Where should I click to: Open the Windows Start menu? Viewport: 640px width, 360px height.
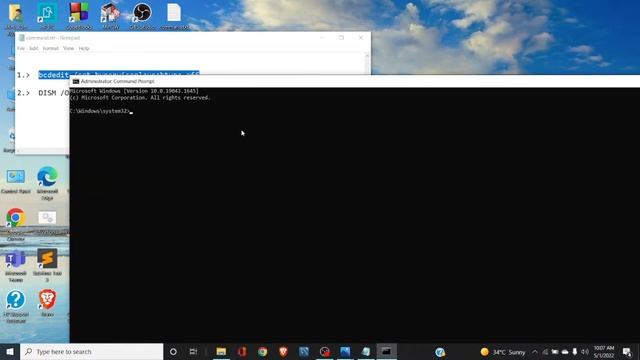coord(10,351)
